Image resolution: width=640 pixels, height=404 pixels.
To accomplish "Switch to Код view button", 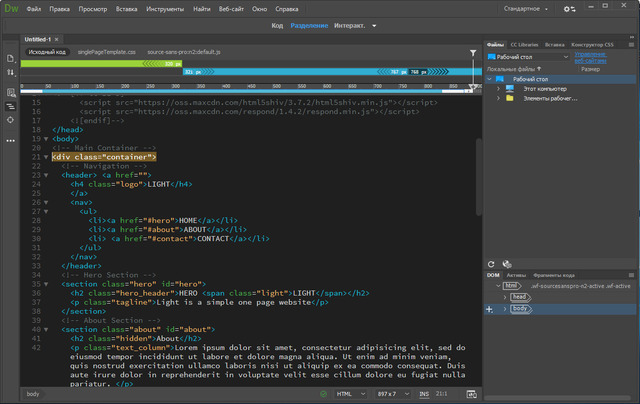I will tap(277, 25).
